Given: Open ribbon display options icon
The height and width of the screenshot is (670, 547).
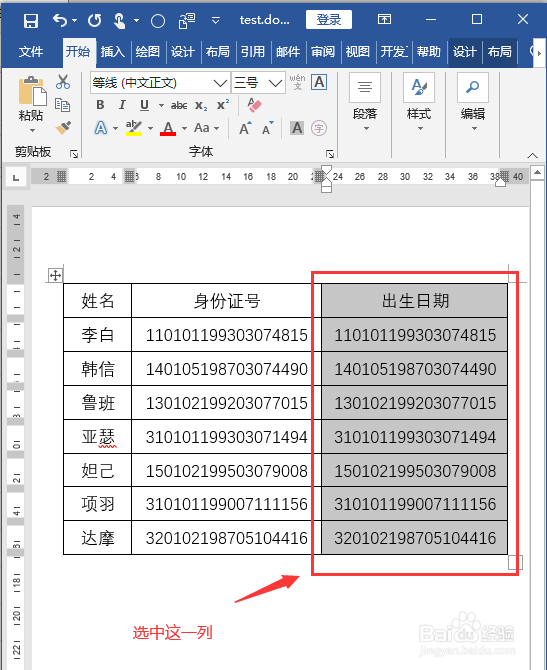Looking at the screenshot, I should pos(384,19).
